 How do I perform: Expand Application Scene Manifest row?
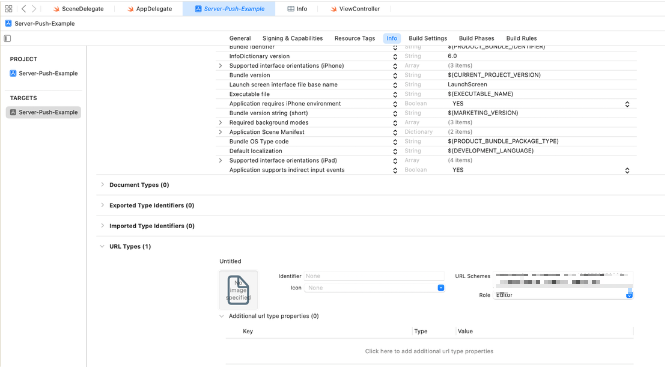[220, 132]
